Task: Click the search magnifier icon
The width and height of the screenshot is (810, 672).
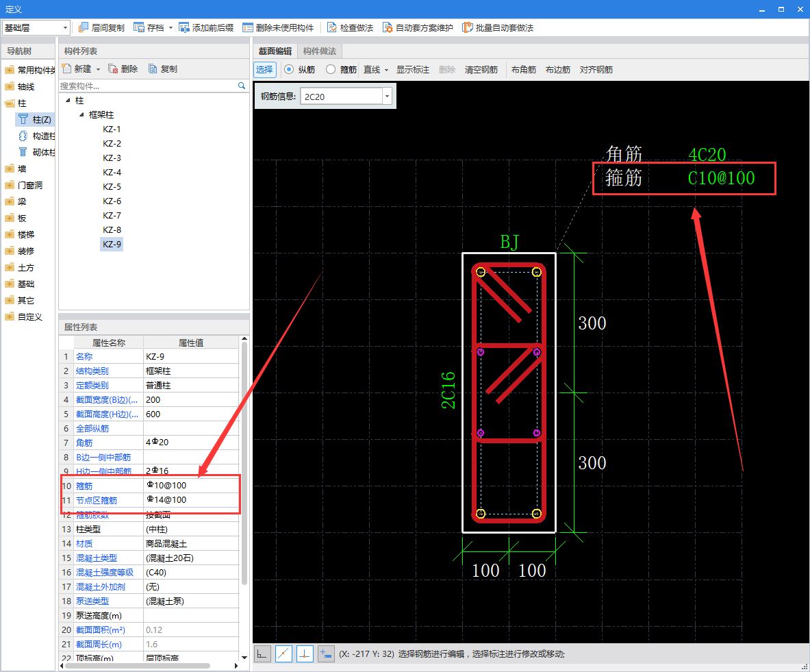Action: click(x=241, y=86)
